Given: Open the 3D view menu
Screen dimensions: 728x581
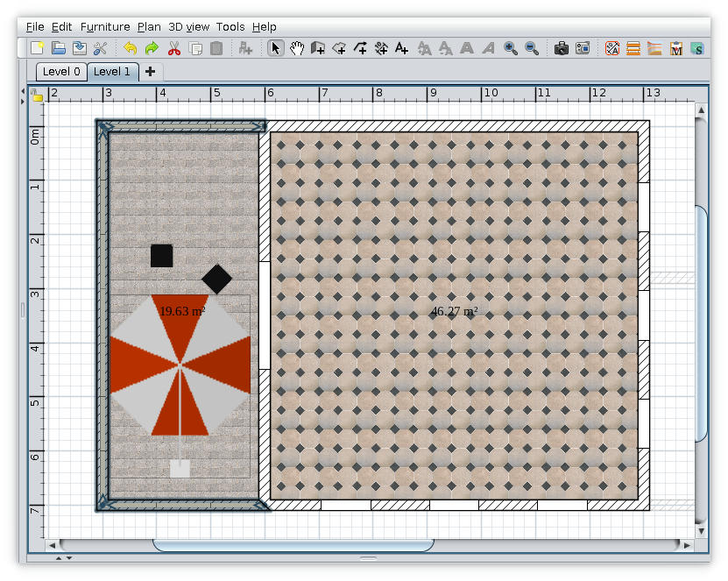Looking at the screenshot, I should click(x=188, y=27).
